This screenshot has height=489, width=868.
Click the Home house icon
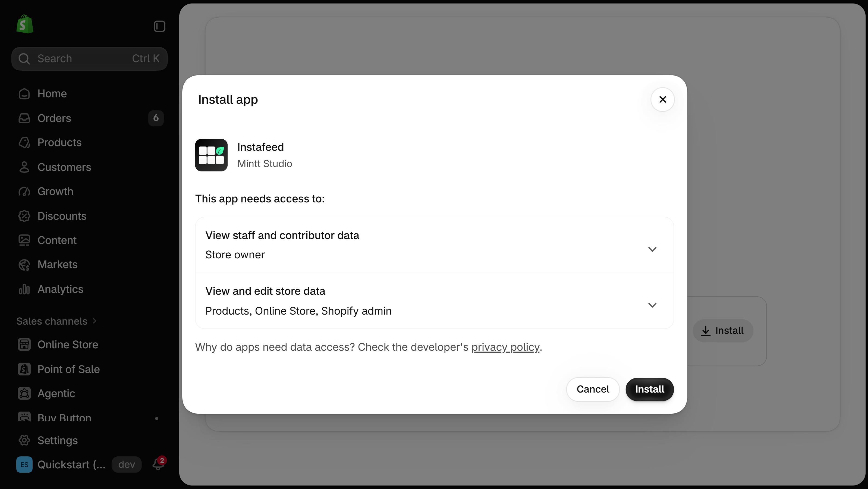click(24, 94)
